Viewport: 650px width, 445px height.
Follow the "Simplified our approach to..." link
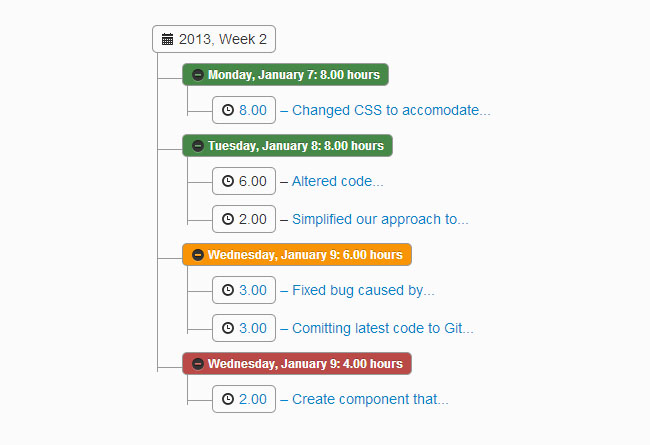click(380, 218)
